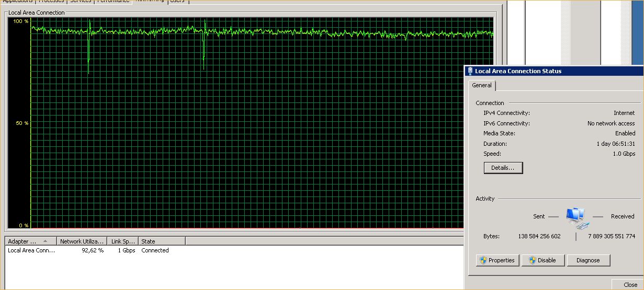Close the connection status dialog
Viewport: 644px width, 290px height.
(x=627, y=284)
